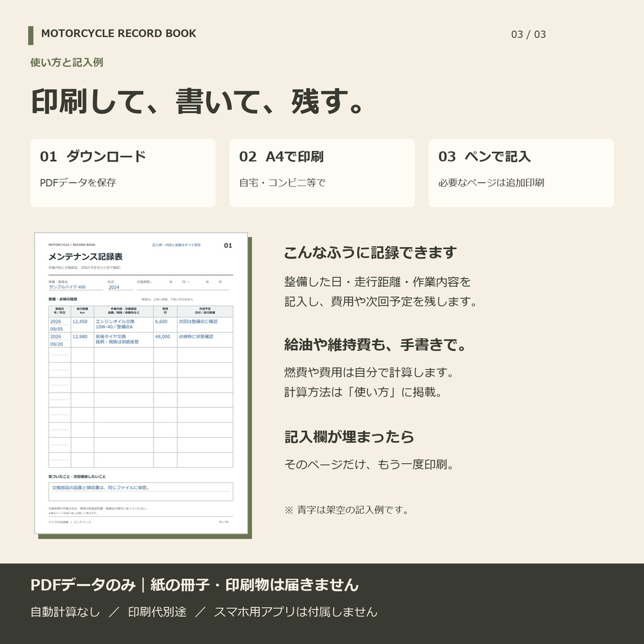Open the "01 ダウンロード" step card
The width and height of the screenshot is (644, 644).
tap(123, 173)
